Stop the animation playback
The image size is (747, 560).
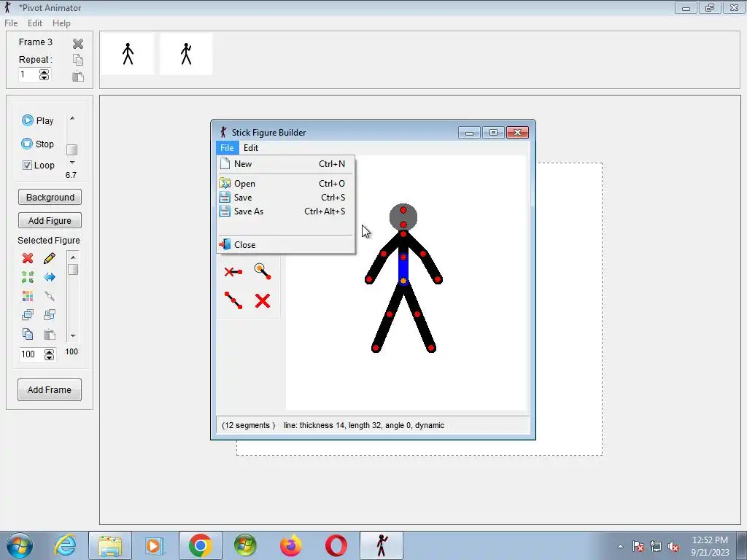[38, 144]
